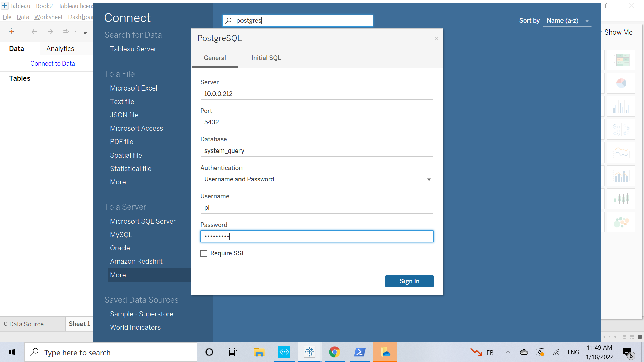The image size is (644, 362).
Task: Click the forward arrow in the Tableau toolbar
Action: (x=50, y=32)
